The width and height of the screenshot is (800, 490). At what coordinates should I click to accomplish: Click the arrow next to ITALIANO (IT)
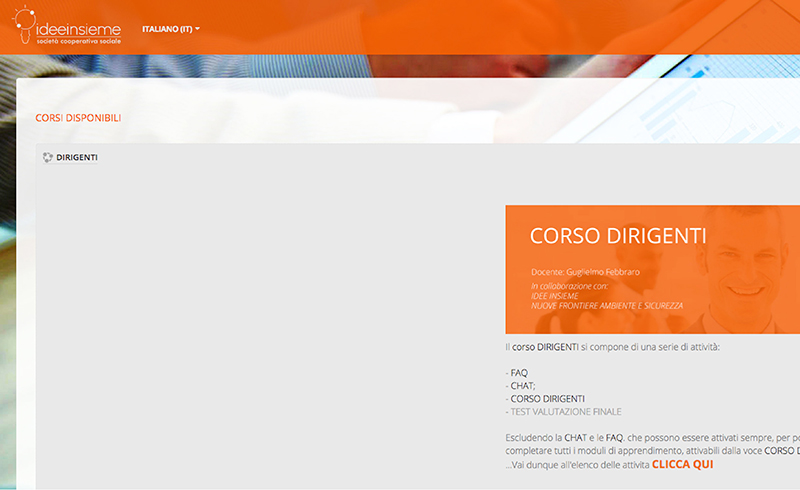click(198, 29)
